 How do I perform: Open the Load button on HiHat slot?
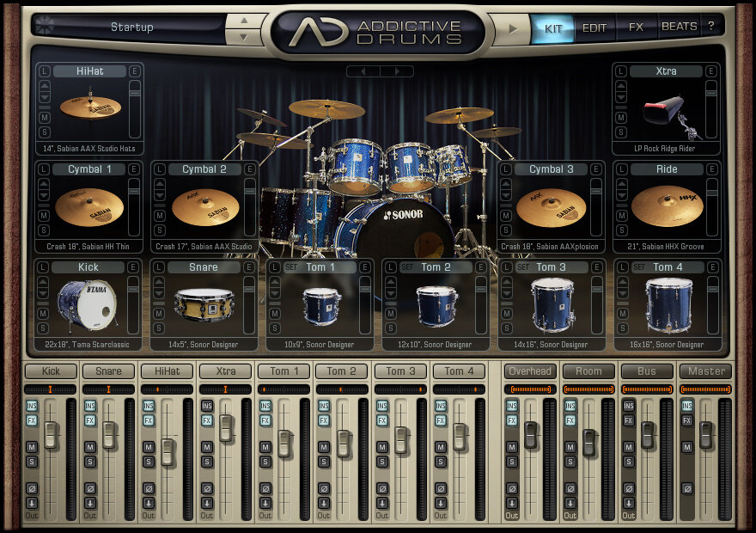pos(45,71)
